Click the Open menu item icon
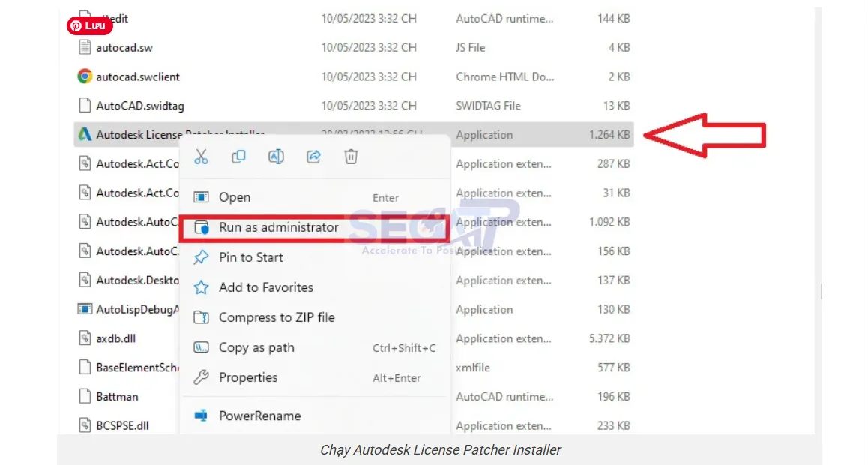 [201, 198]
